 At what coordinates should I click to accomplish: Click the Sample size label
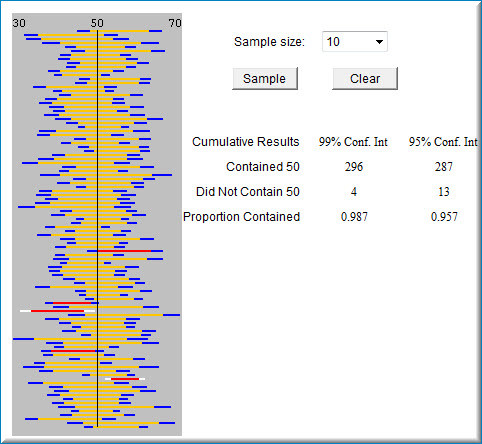click(269, 42)
